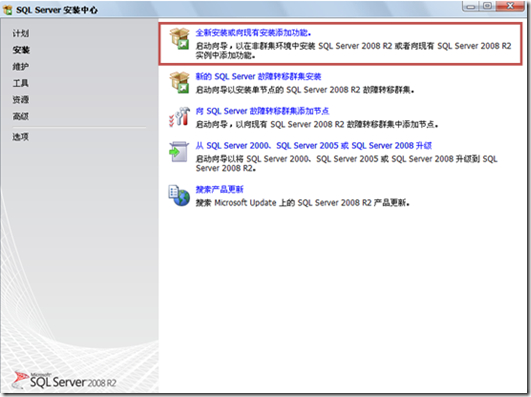
Task: Select 选项 in the sidebar
Action: [x=21, y=137]
